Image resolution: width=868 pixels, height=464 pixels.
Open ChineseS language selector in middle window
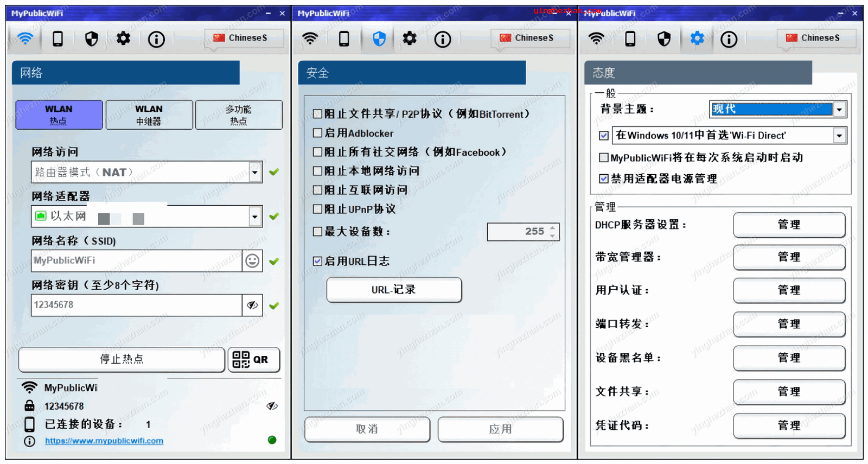530,38
